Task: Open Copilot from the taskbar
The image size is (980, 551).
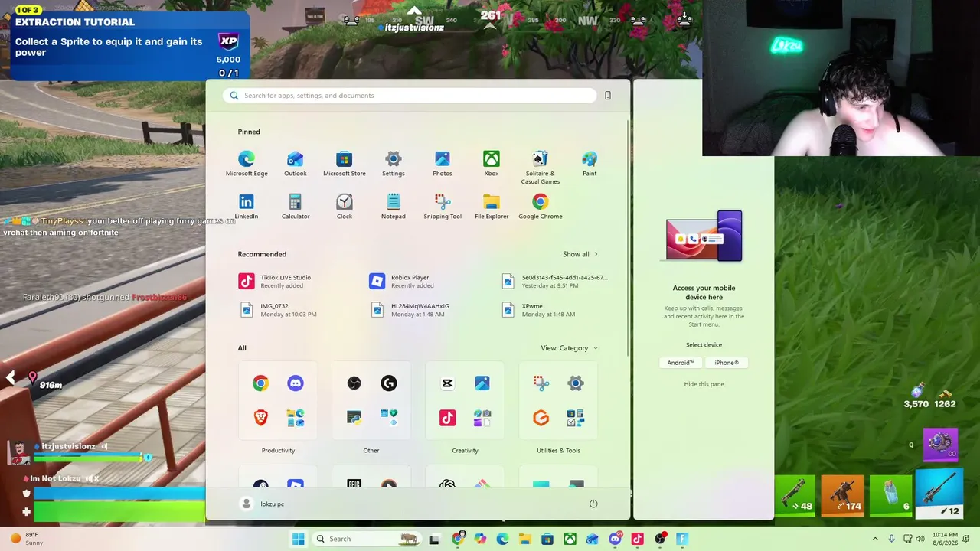Action: (480, 539)
